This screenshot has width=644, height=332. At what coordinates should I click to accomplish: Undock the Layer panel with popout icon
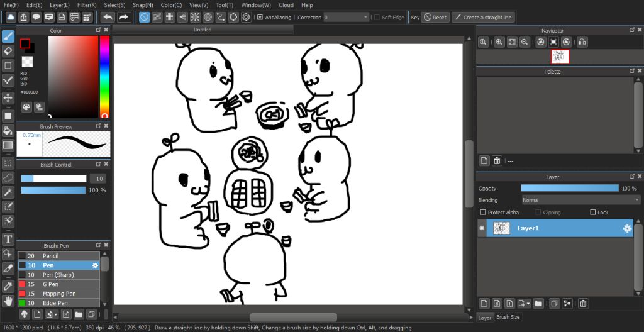click(x=632, y=177)
